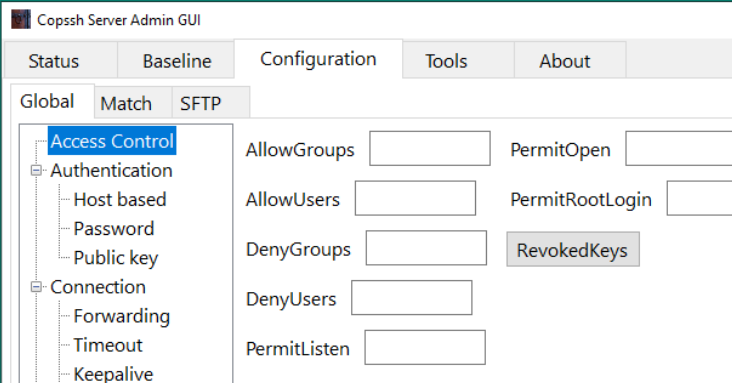
Task: Open the Baseline tab
Action: coord(176,60)
